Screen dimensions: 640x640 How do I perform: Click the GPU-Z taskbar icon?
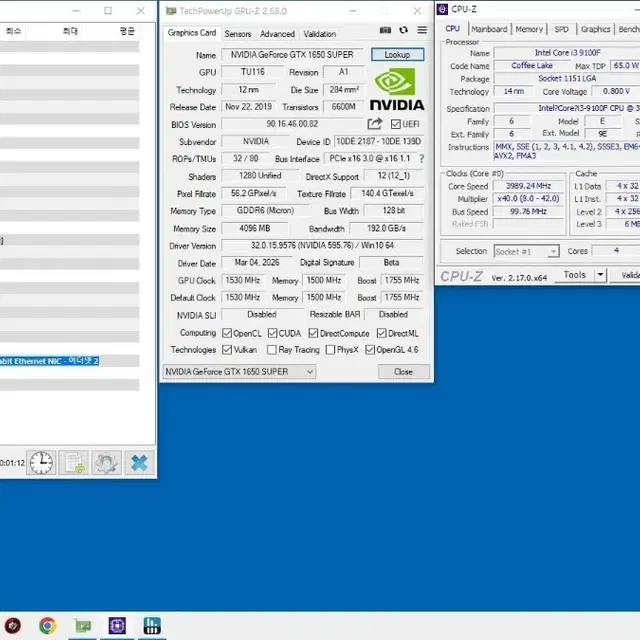pos(83,625)
